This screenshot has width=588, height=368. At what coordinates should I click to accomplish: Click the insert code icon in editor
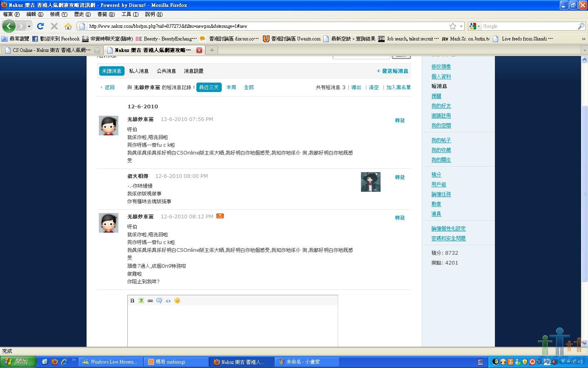click(168, 301)
